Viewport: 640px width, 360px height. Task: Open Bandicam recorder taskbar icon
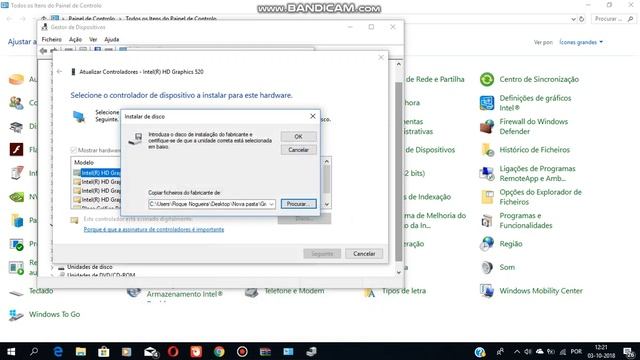(242, 351)
